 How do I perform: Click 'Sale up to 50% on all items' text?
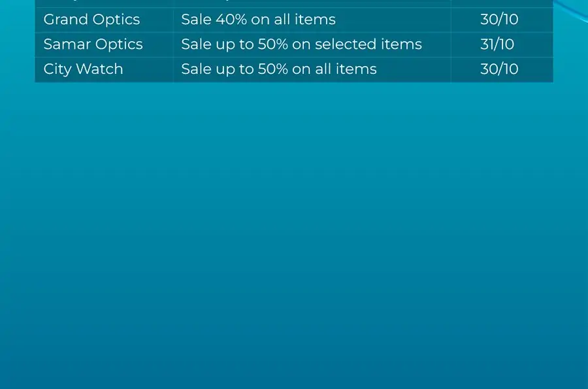pyautogui.click(x=278, y=69)
